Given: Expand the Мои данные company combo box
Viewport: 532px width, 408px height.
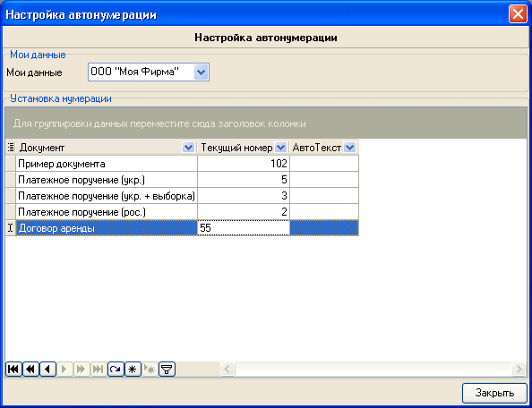Looking at the screenshot, I should coord(201,72).
